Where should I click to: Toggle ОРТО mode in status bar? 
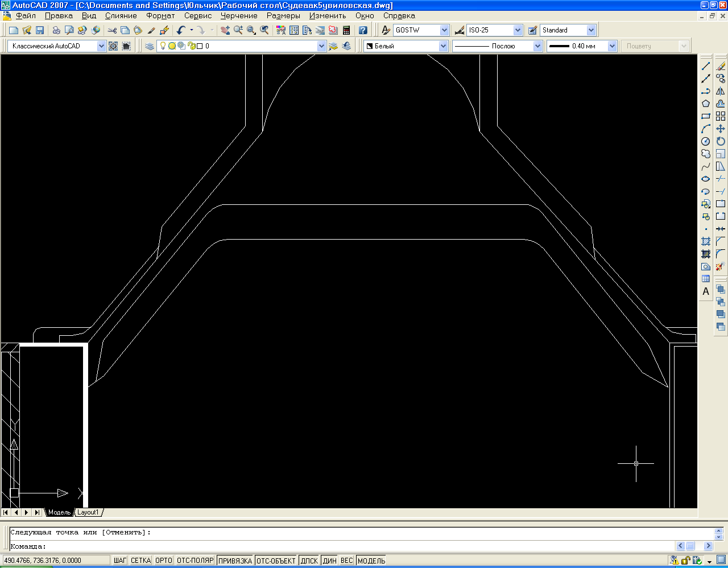pos(164,561)
